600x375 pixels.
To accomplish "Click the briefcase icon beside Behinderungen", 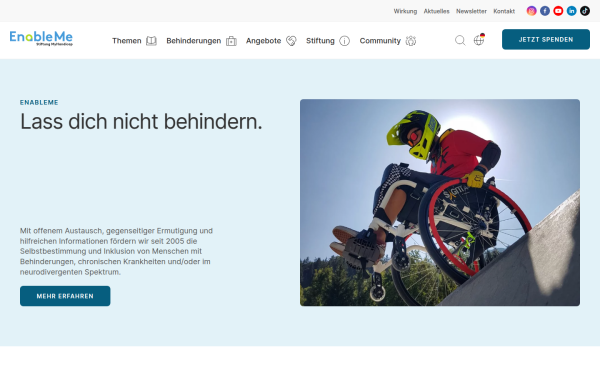I will [x=231, y=41].
